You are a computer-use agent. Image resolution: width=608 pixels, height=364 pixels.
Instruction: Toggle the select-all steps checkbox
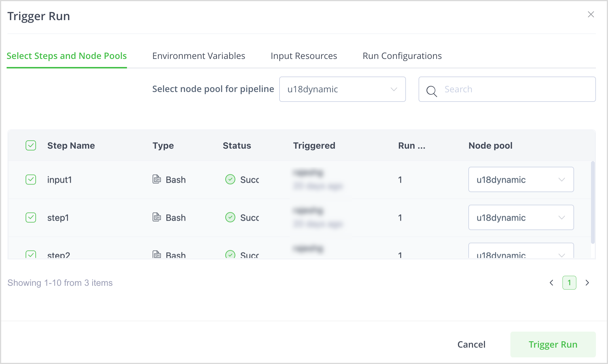tap(31, 145)
